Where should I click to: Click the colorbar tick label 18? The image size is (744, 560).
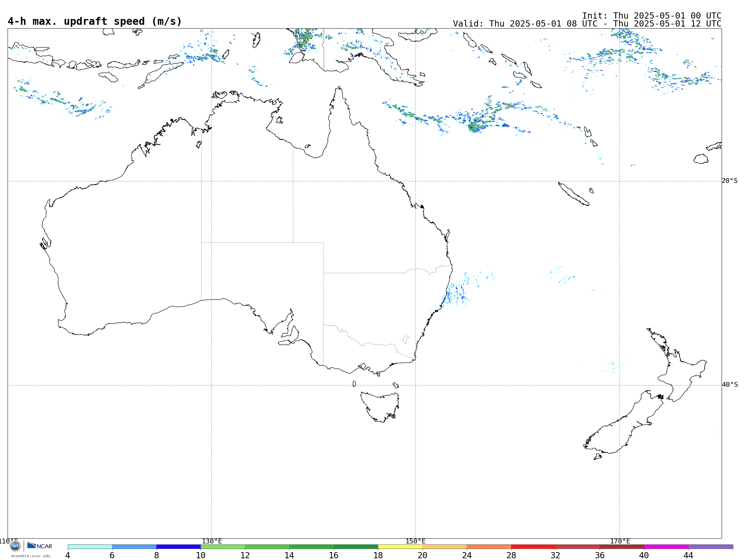[x=378, y=555]
